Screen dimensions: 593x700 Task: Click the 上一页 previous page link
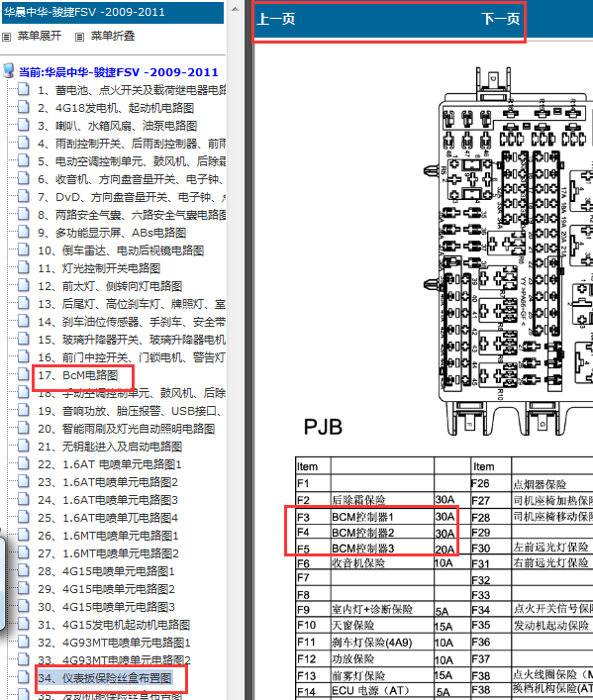click(276, 19)
